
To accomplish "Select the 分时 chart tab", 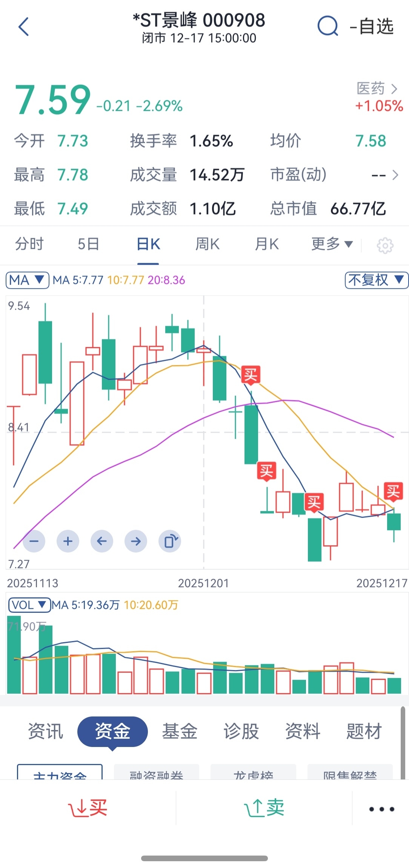I will pyautogui.click(x=29, y=244).
